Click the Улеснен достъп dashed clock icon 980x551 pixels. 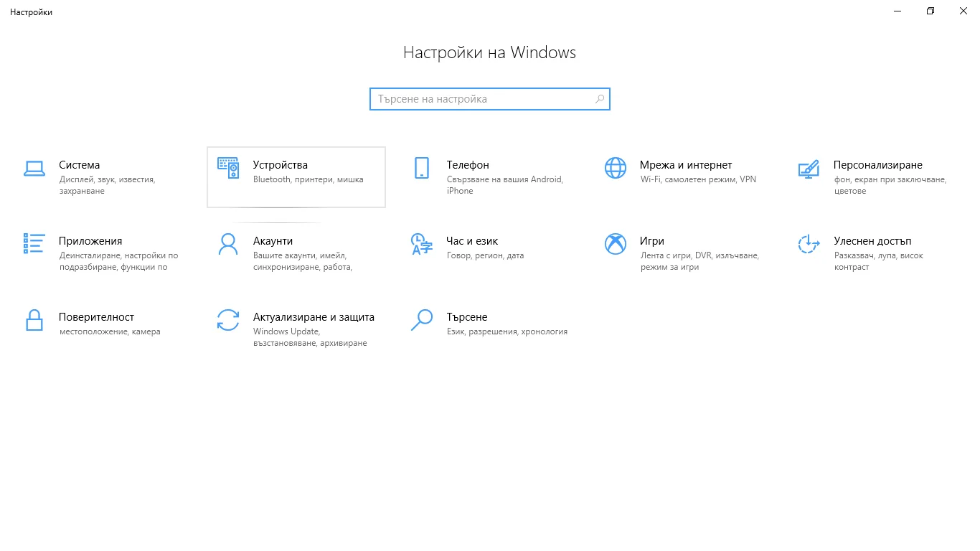tap(809, 244)
